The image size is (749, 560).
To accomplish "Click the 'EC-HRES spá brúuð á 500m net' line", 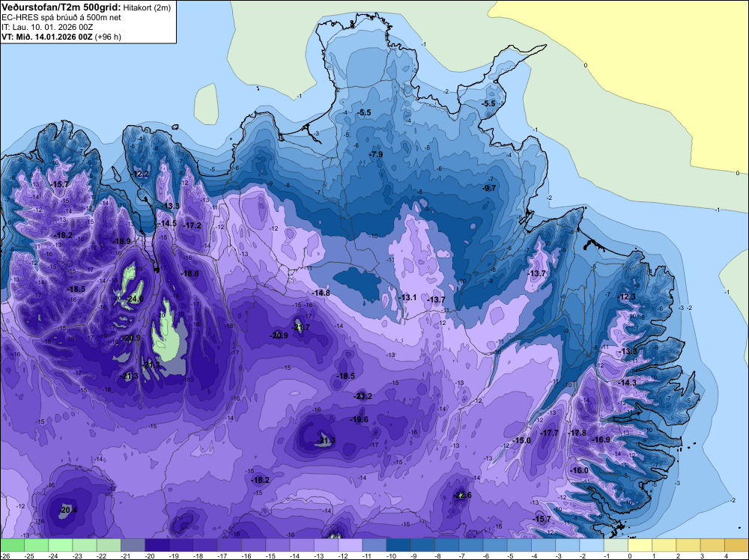I will point(61,17).
